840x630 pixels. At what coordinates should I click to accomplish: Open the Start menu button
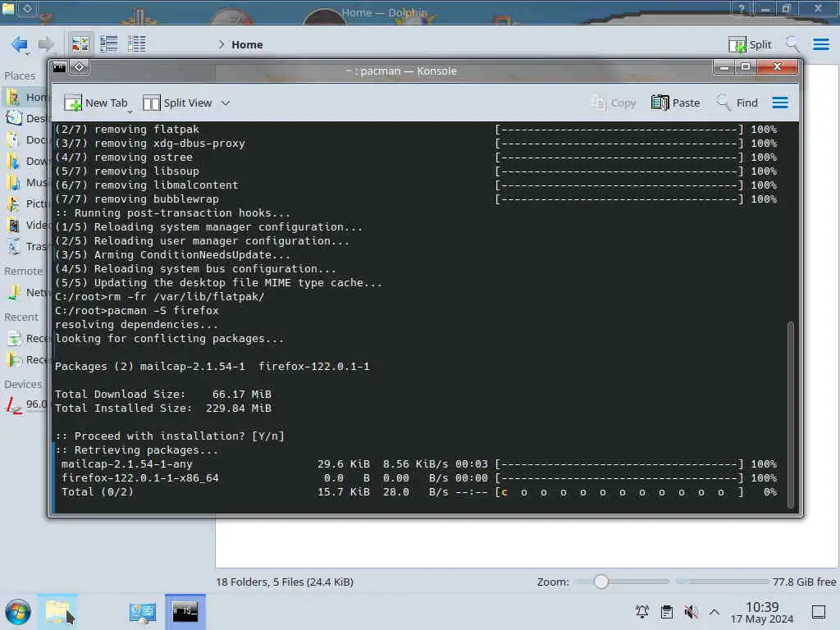18,612
